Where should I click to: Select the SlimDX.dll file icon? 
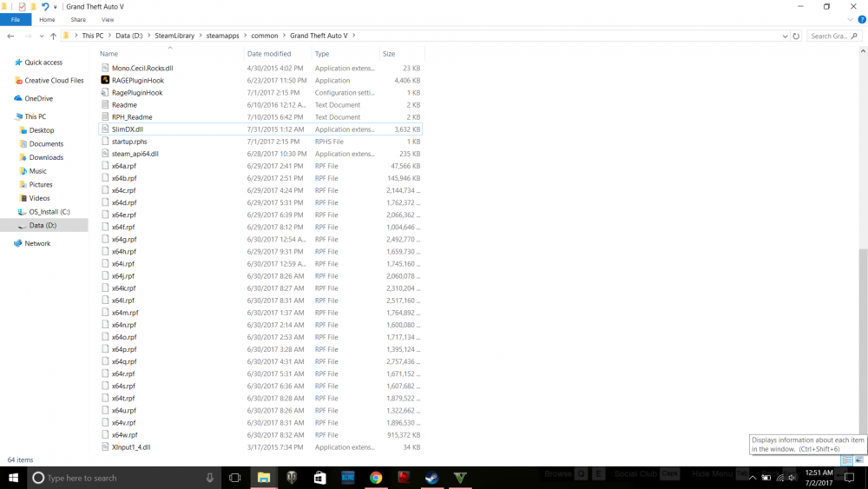coord(105,129)
